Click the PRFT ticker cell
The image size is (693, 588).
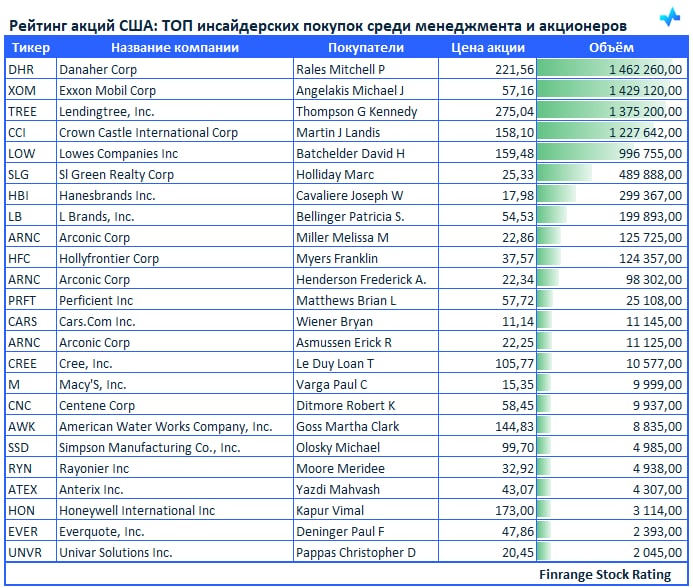(x=31, y=300)
